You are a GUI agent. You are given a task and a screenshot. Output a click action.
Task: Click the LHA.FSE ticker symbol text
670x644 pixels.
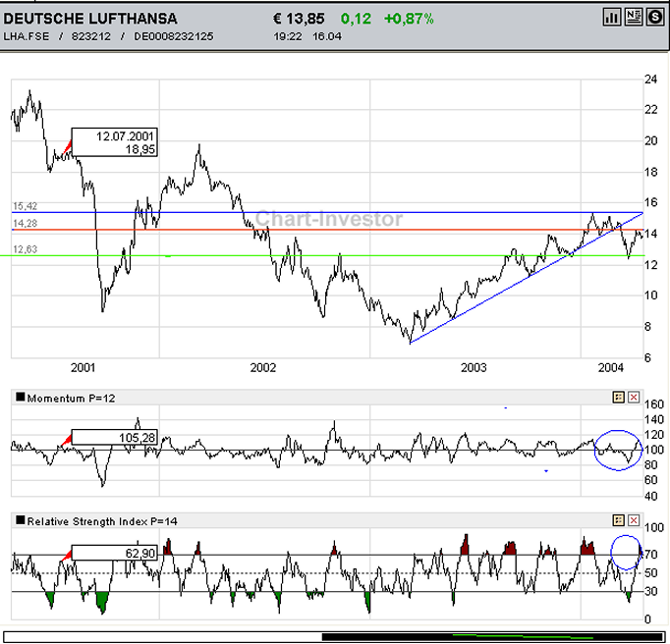(27, 36)
